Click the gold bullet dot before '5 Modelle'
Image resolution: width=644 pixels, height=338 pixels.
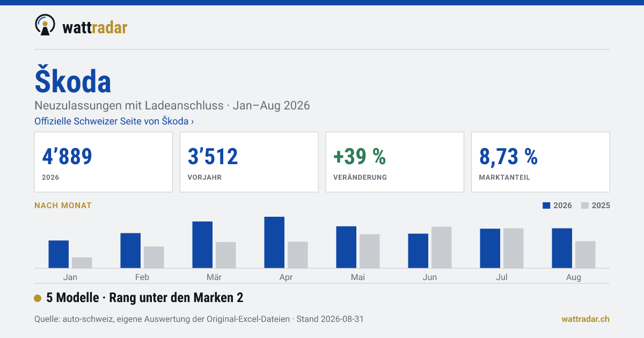tap(38, 298)
